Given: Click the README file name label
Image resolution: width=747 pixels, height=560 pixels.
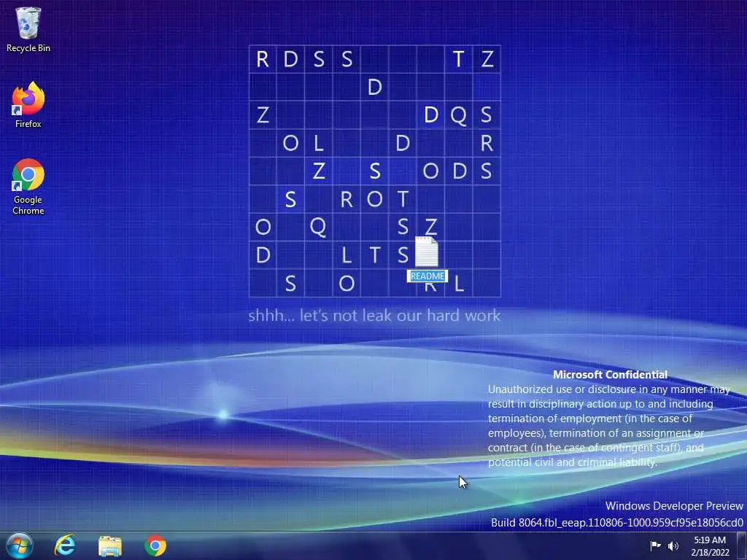Looking at the screenshot, I should [427, 276].
